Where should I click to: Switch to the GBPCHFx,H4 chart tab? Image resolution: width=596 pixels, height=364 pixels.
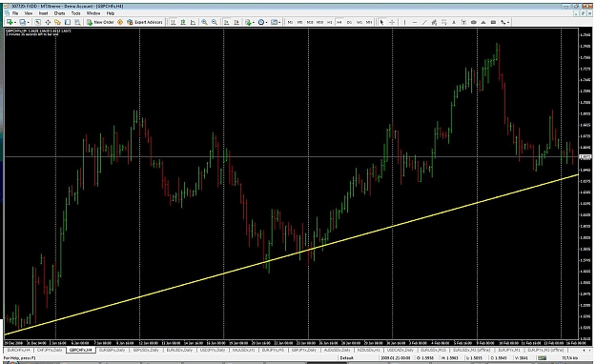point(81,350)
